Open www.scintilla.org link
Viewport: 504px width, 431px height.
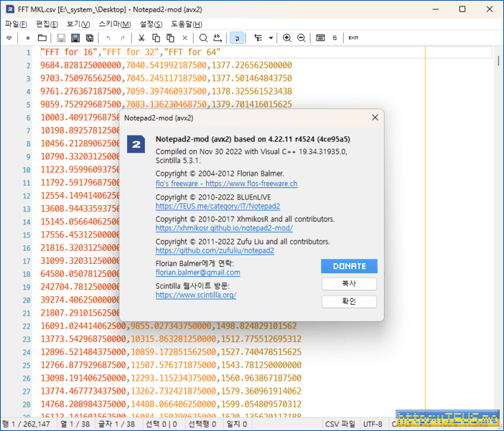196,295
